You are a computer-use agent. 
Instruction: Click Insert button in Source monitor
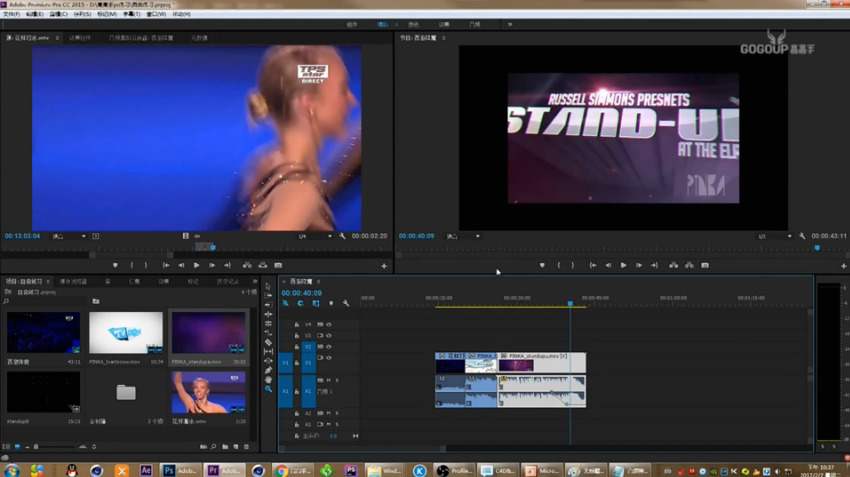click(247, 266)
